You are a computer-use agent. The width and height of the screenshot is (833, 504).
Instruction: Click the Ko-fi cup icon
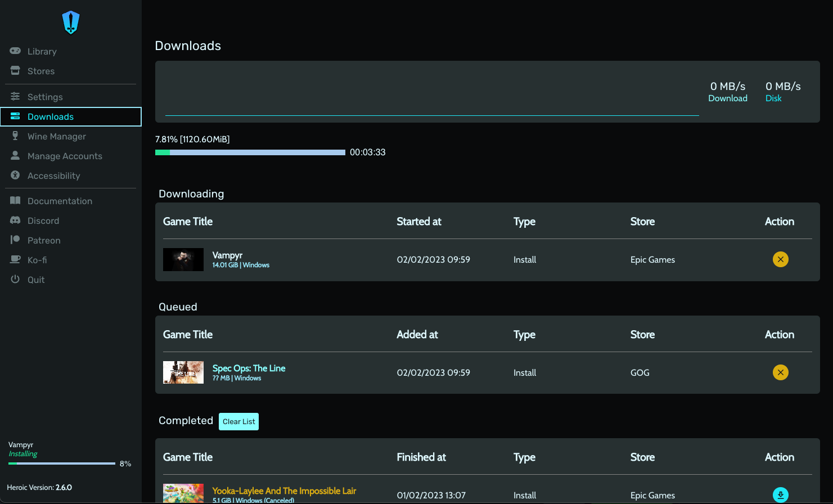[x=15, y=259]
